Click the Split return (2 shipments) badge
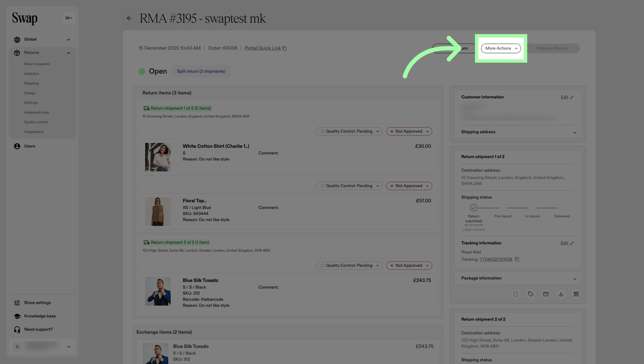This screenshot has width=644, height=364. 201,71
